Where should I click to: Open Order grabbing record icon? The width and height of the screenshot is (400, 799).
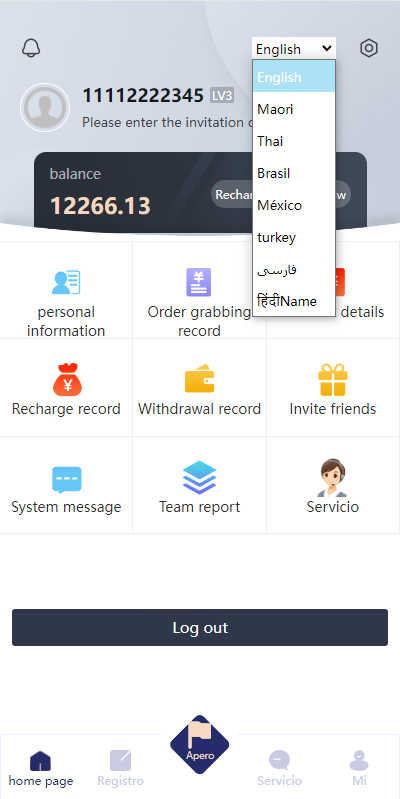199,282
